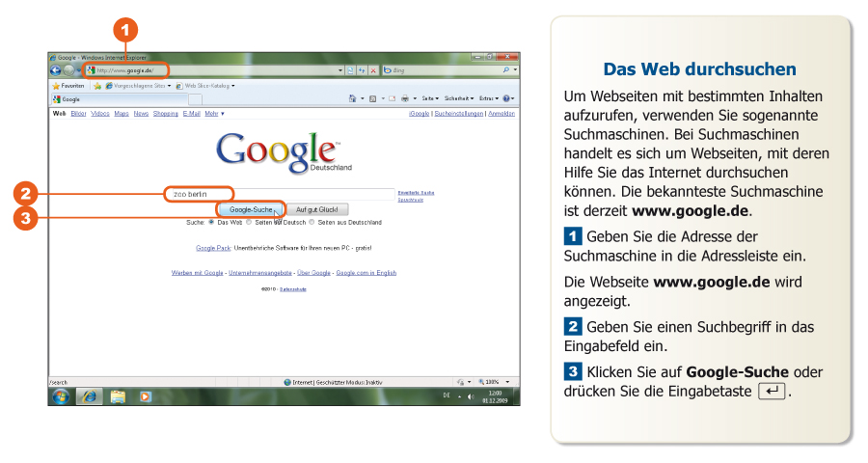Open the Favoriten star panel

click(68, 86)
